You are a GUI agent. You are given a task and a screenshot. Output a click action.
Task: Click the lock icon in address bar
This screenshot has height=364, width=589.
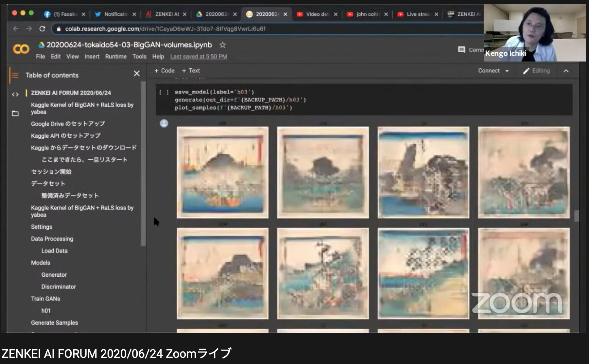pos(59,29)
